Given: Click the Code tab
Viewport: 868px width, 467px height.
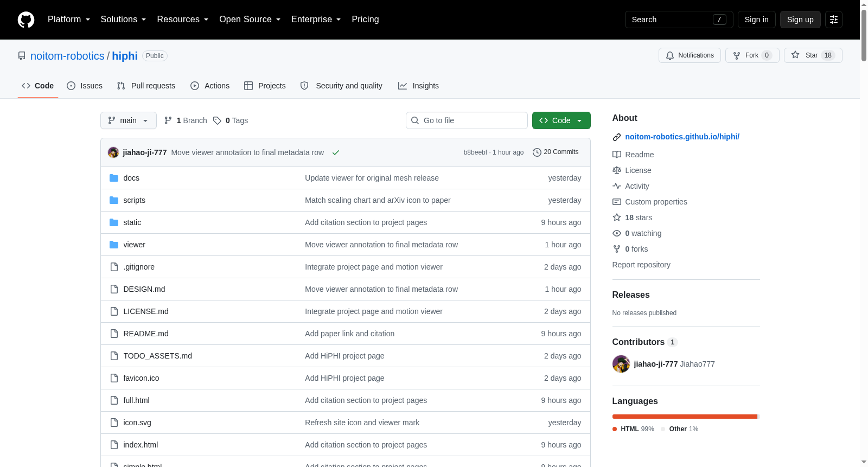Looking at the screenshot, I should coord(38,86).
